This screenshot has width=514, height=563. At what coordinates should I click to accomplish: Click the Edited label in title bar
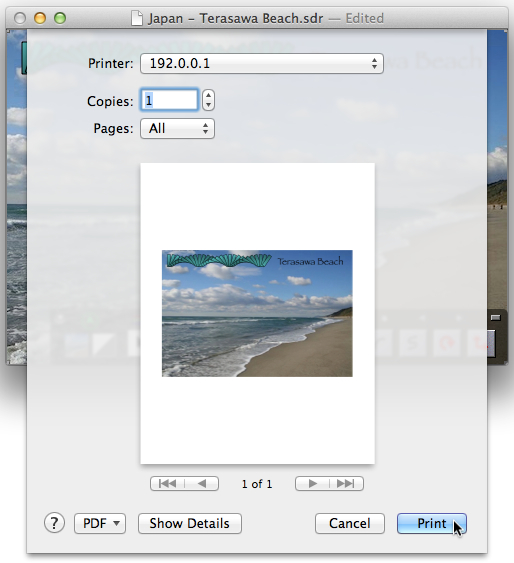coord(364,18)
